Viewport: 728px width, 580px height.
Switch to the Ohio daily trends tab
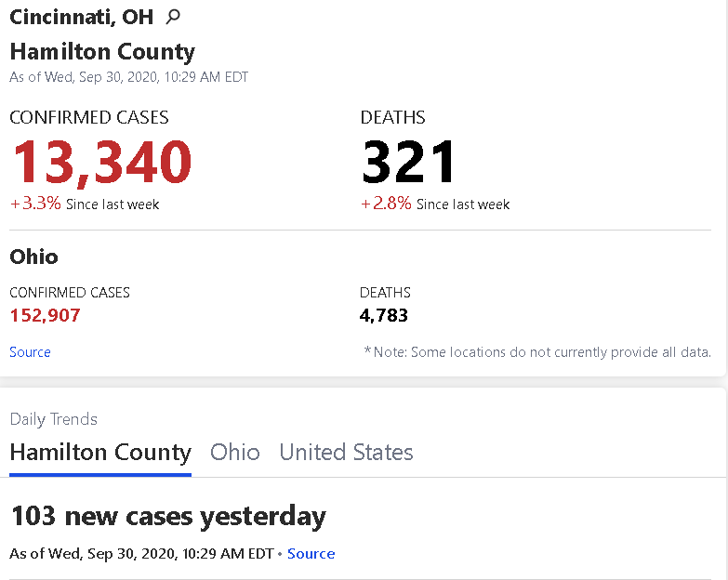(x=235, y=452)
